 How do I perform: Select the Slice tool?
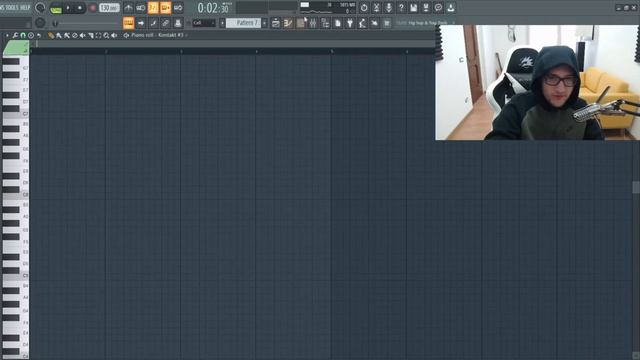pyautogui.click(x=91, y=36)
